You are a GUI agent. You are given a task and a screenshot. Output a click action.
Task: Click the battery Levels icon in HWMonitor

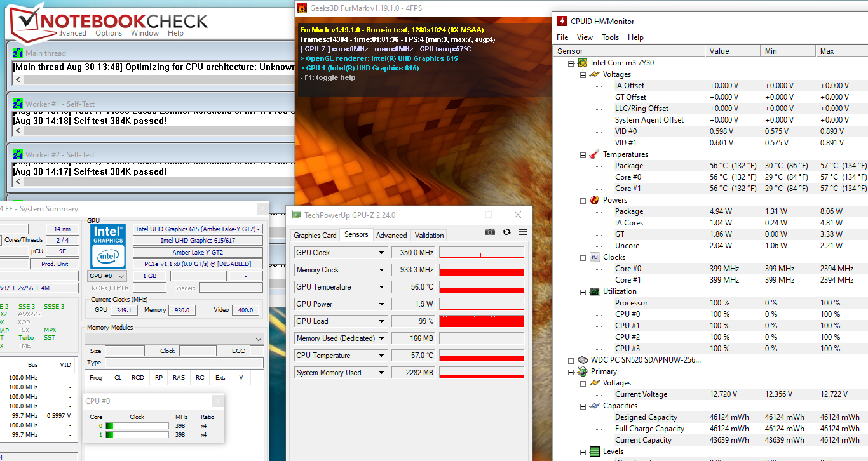[x=594, y=451]
